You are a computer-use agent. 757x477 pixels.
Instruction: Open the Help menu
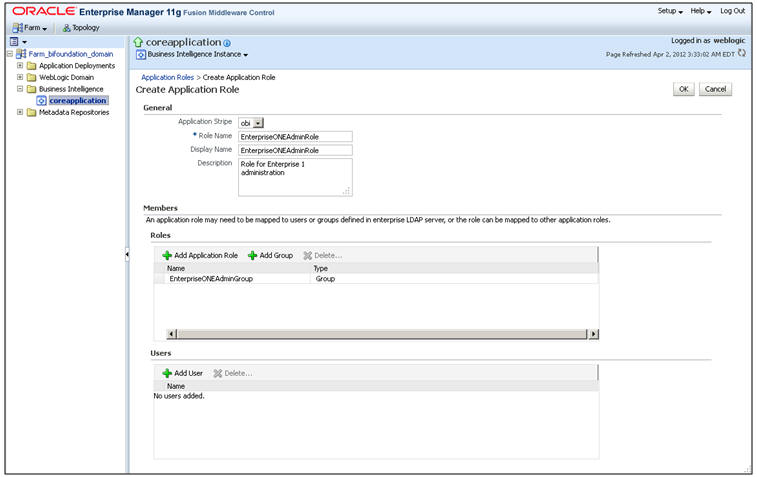coord(701,11)
